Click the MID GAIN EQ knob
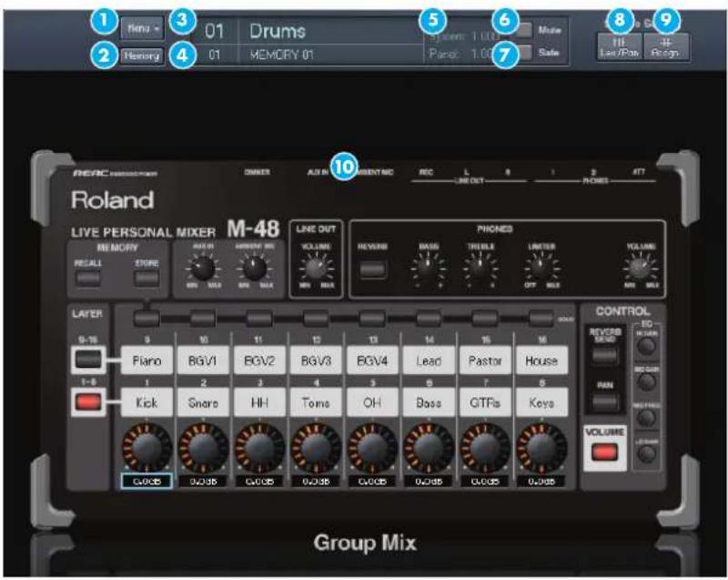Image resolution: width=728 pixels, height=580 pixels. pyautogui.click(x=647, y=382)
